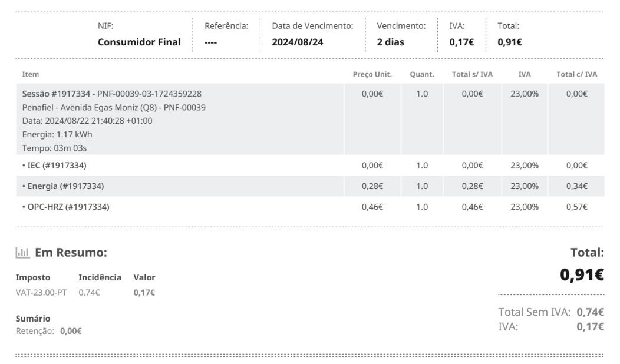The width and height of the screenshot is (620, 364).
Task: Click the 0,34€ total in Energia row
Action: tap(576, 186)
